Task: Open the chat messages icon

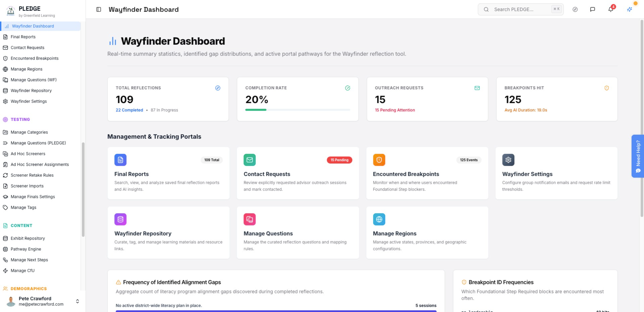Action: pos(592,9)
